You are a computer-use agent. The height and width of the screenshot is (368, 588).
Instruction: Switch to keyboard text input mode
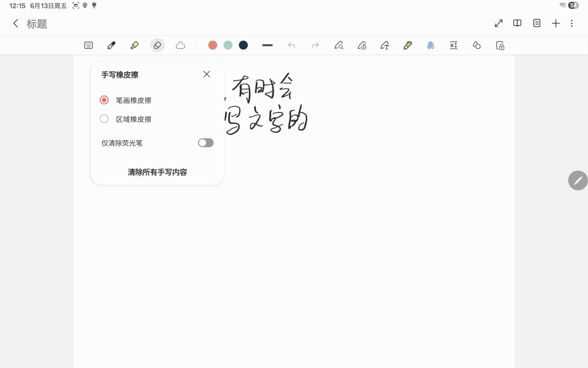click(89, 45)
